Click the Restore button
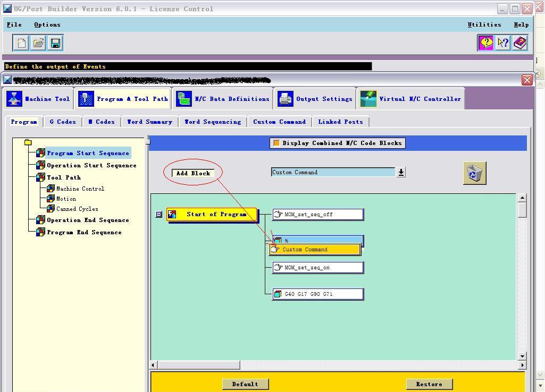Screen dimensions: 545x392 [429, 384]
